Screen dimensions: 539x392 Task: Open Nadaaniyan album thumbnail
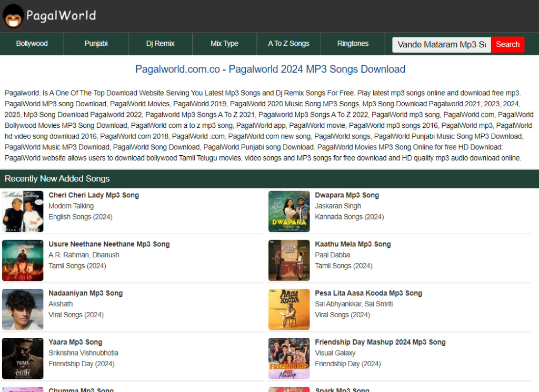click(x=23, y=309)
